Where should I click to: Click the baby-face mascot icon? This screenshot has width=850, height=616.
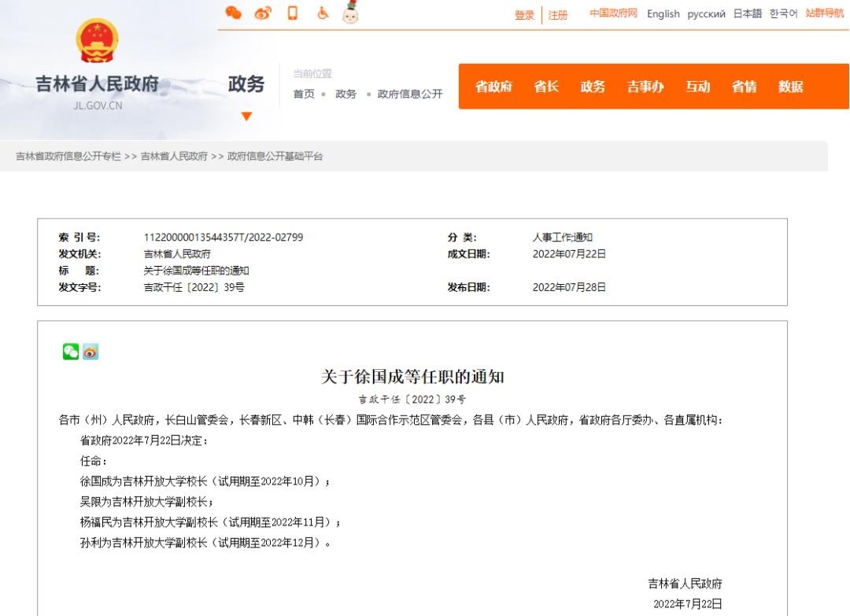pyautogui.click(x=350, y=12)
